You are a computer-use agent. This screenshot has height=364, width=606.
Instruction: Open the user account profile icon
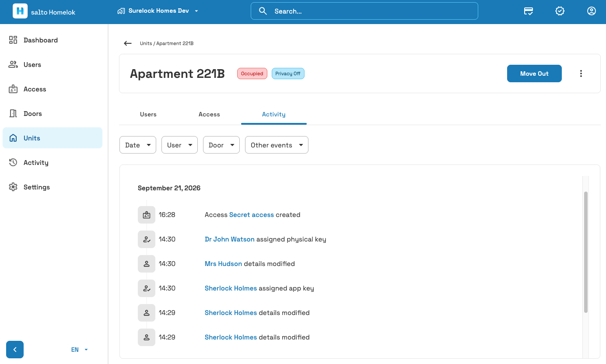coord(592,11)
